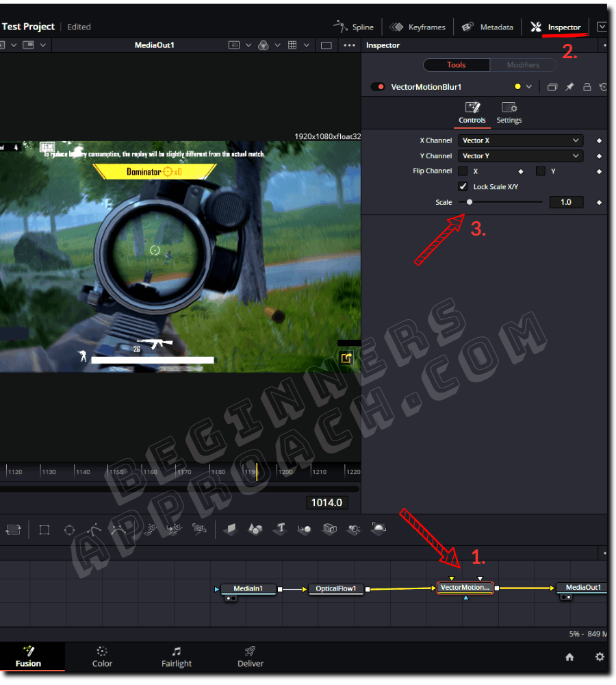Open the Keyframes panel
This screenshot has width=616, height=685.
coord(418,27)
